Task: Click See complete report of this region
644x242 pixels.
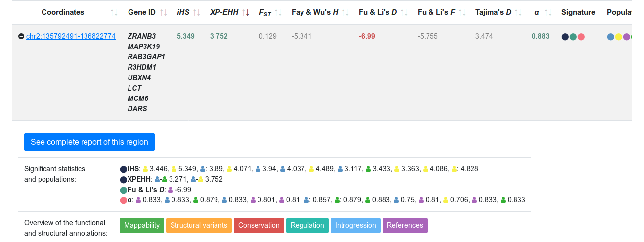Action: pyautogui.click(x=89, y=142)
